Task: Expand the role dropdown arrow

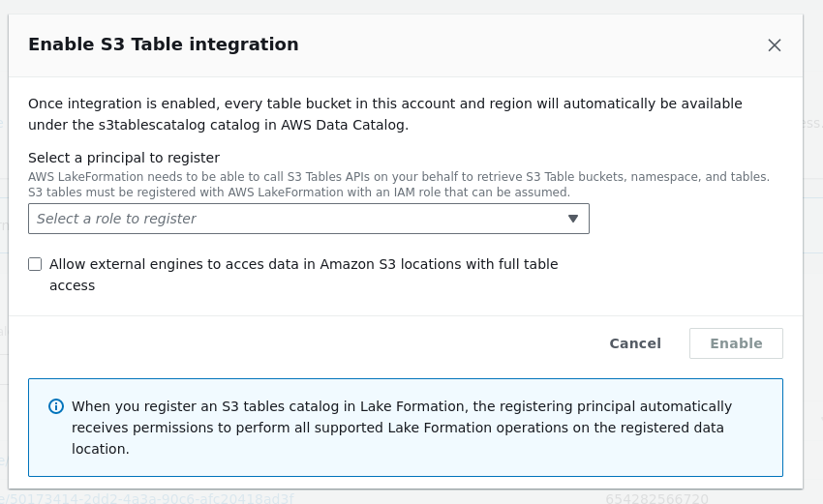Action: point(572,219)
